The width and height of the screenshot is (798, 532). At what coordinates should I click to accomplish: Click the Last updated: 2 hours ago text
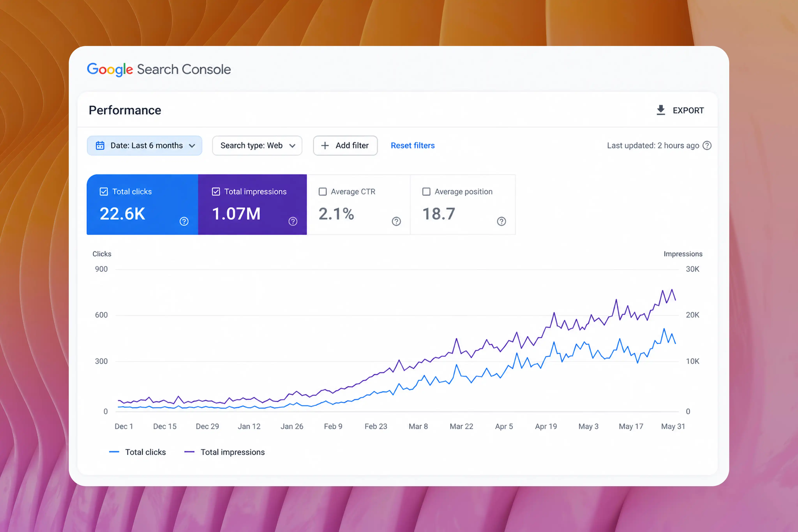coord(653,146)
